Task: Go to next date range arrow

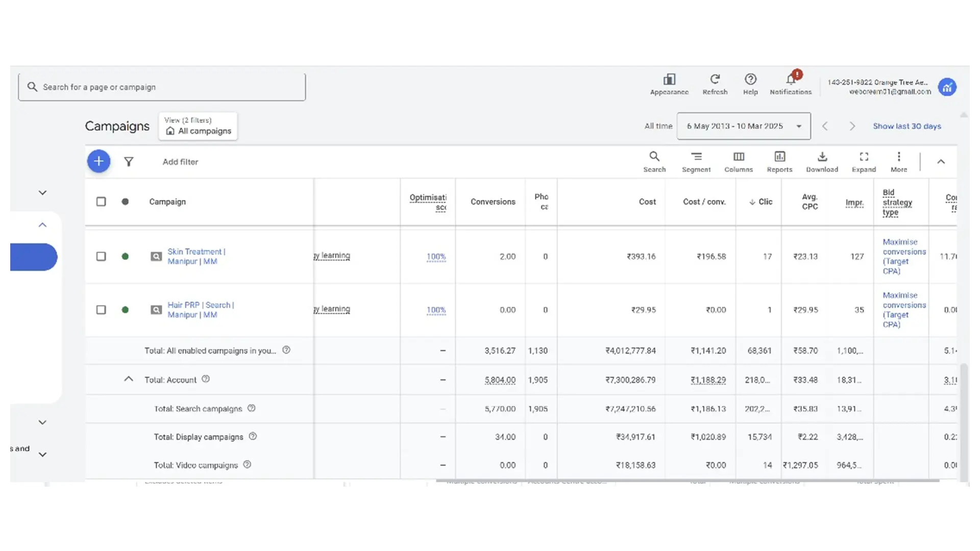Action: [x=852, y=126]
